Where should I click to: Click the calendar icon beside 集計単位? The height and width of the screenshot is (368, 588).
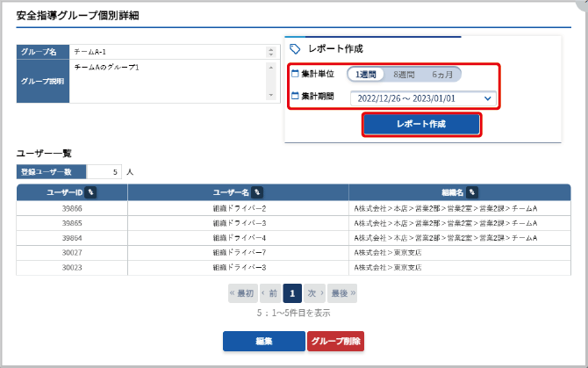[x=295, y=74]
